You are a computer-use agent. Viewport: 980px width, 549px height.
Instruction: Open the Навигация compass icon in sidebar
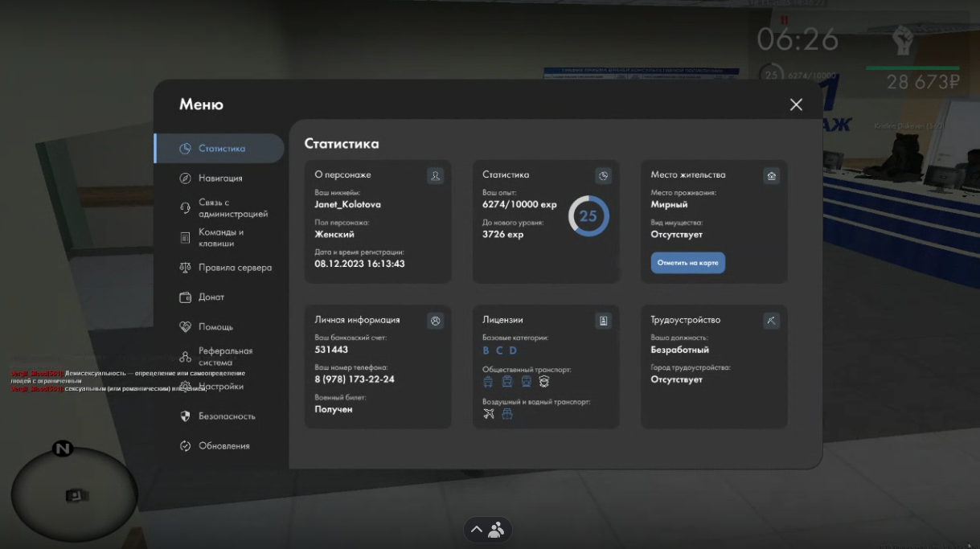[x=185, y=178]
